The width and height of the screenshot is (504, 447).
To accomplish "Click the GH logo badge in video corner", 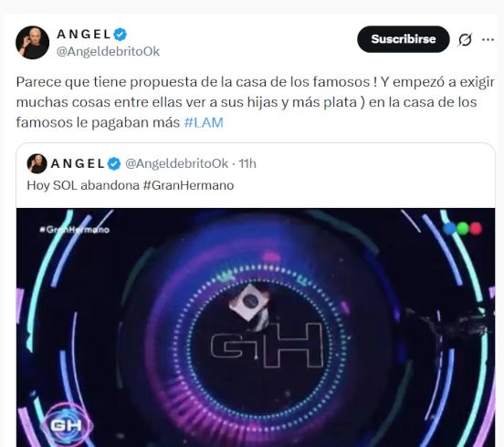I will (67, 425).
